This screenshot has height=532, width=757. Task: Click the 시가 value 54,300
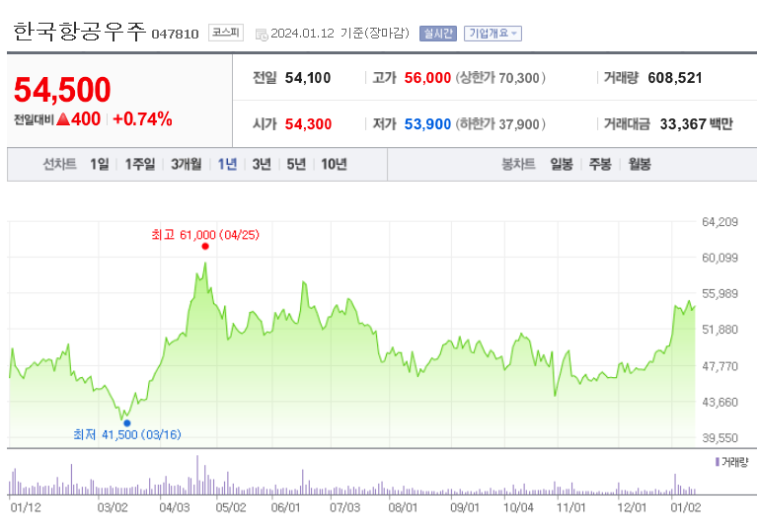coord(308,124)
